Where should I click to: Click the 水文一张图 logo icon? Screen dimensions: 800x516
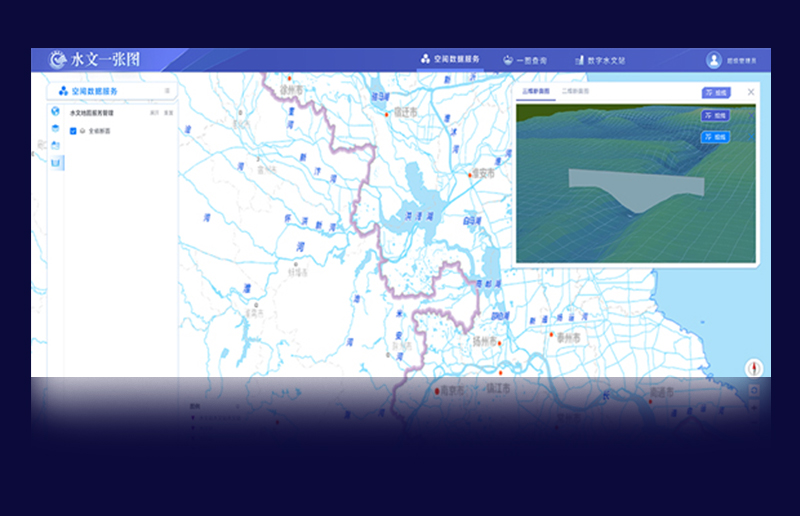tap(57, 60)
